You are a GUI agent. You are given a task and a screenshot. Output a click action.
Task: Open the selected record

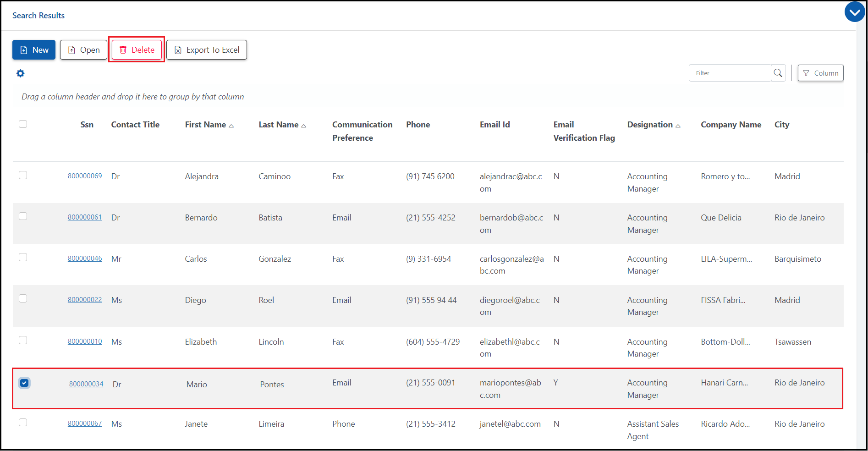[83, 50]
